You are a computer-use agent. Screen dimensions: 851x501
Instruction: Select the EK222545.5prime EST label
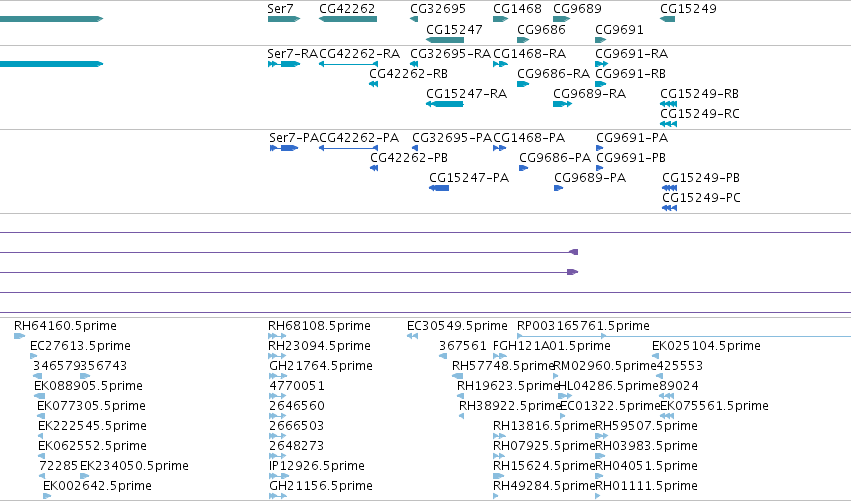click(x=92, y=426)
